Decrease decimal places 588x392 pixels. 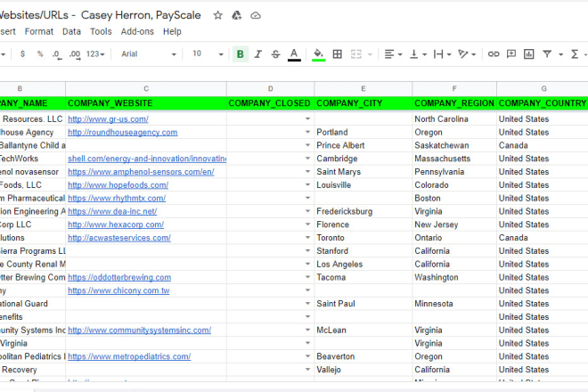pos(57,54)
